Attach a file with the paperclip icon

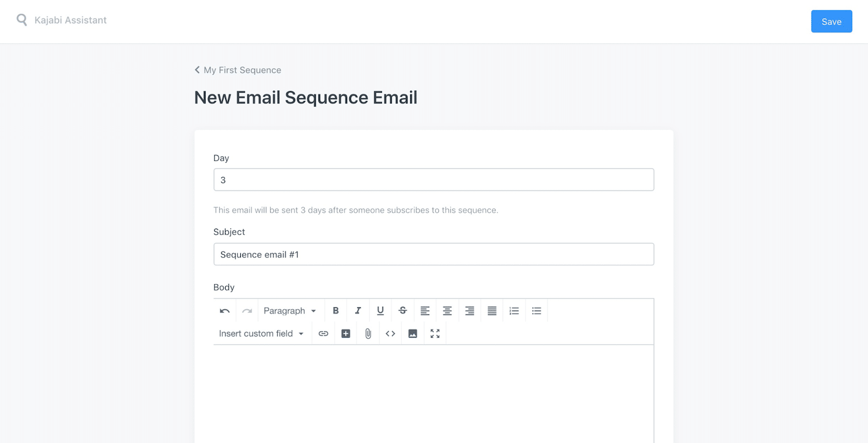(368, 333)
